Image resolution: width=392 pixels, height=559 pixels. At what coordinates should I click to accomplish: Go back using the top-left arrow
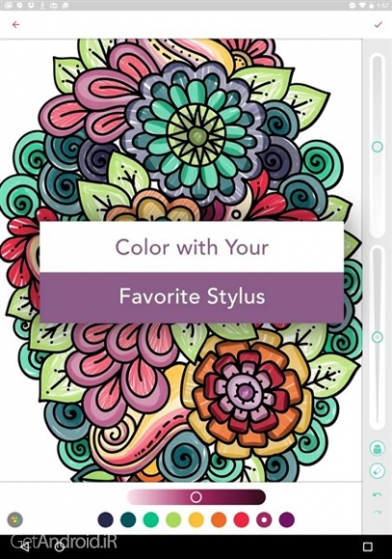tap(15, 25)
